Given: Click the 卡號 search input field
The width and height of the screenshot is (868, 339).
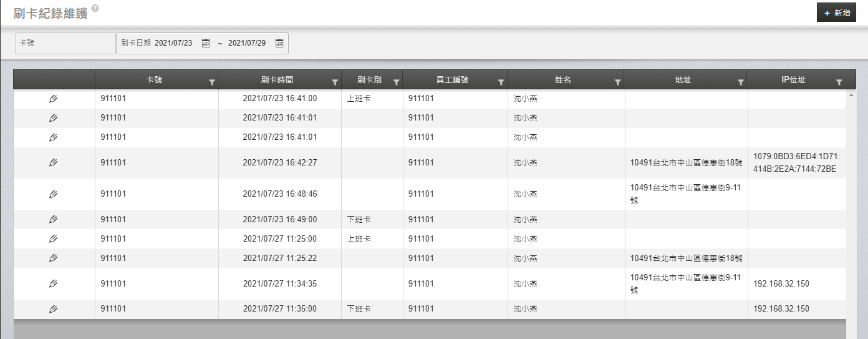Looking at the screenshot, I should point(65,43).
